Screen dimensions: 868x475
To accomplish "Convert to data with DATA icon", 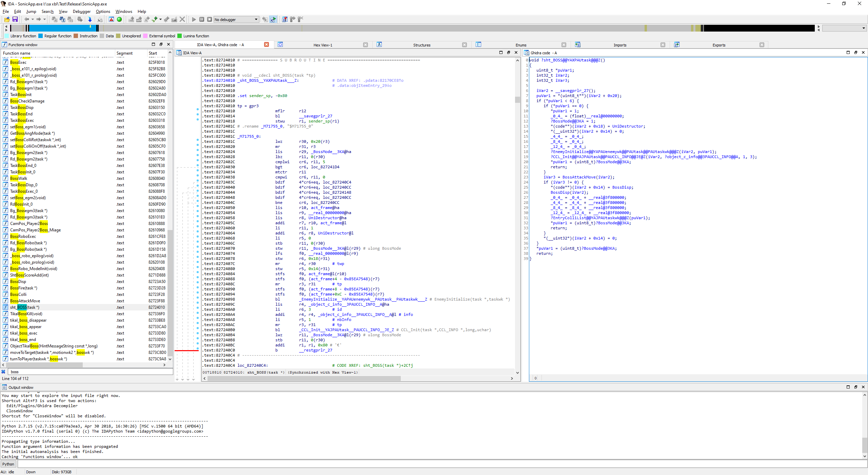I will [x=139, y=19].
